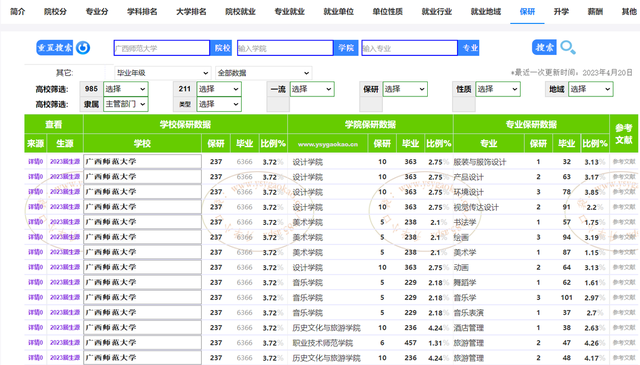Select the active 保研 tab
The width and height of the screenshot is (640, 365).
(x=527, y=11)
